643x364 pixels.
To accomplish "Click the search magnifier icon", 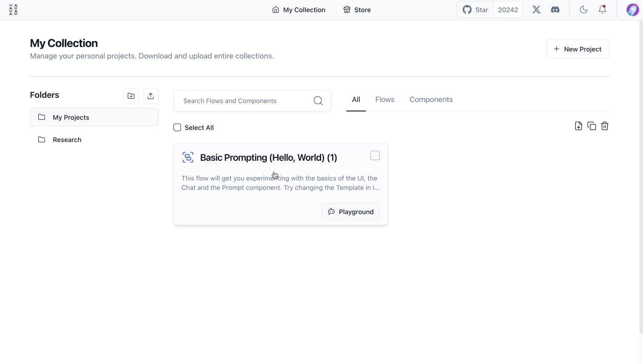I will pyautogui.click(x=318, y=101).
